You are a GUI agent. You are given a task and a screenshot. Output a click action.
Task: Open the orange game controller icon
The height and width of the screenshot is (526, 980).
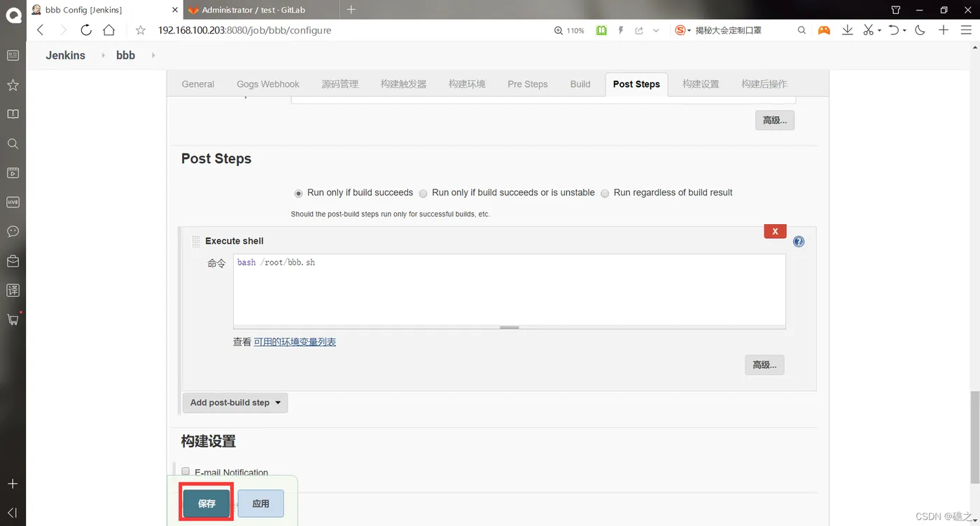(824, 30)
